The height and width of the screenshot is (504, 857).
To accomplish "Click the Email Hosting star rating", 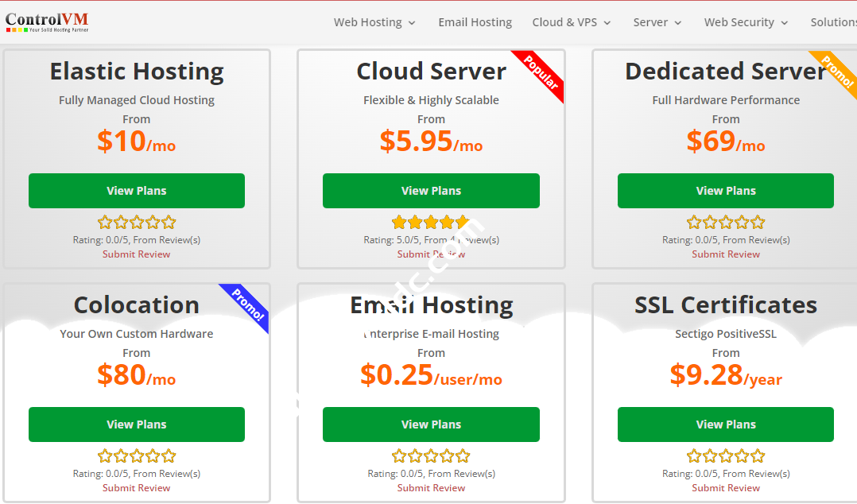I will click(x=430, y=456).
